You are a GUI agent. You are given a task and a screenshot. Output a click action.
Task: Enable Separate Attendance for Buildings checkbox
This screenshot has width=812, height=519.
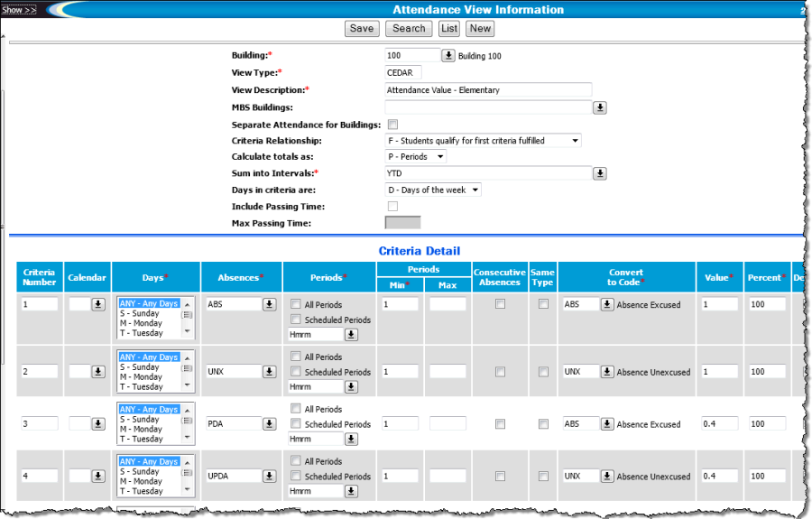pos(392,125)
